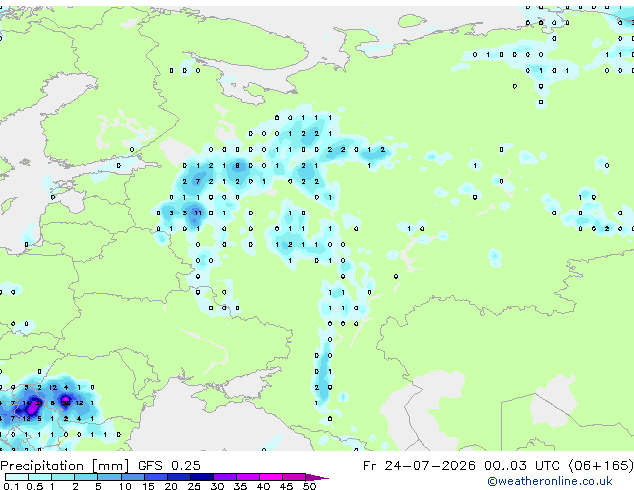
Task: Open the weatheronline.co.uk copyright link
Action: click(x=550, y=481)
